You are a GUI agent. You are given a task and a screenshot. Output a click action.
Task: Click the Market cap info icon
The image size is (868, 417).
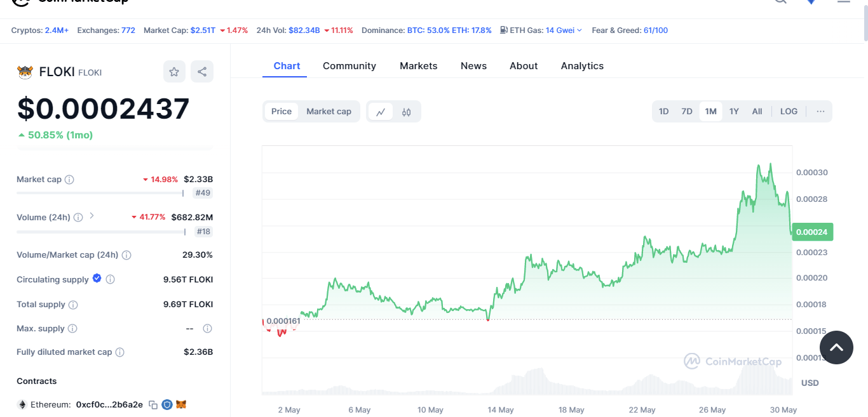[70, 180]
